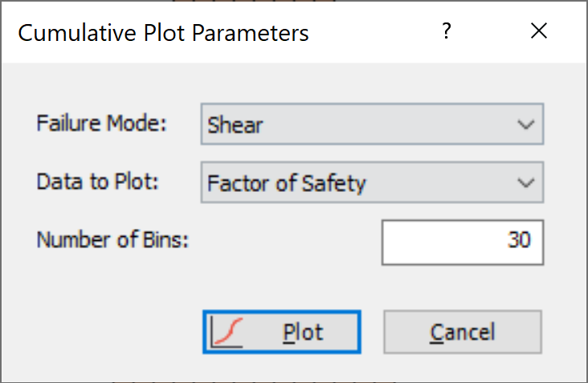Click the white title bar area
This screenshot has width=588, height=383.
(375, 32)
